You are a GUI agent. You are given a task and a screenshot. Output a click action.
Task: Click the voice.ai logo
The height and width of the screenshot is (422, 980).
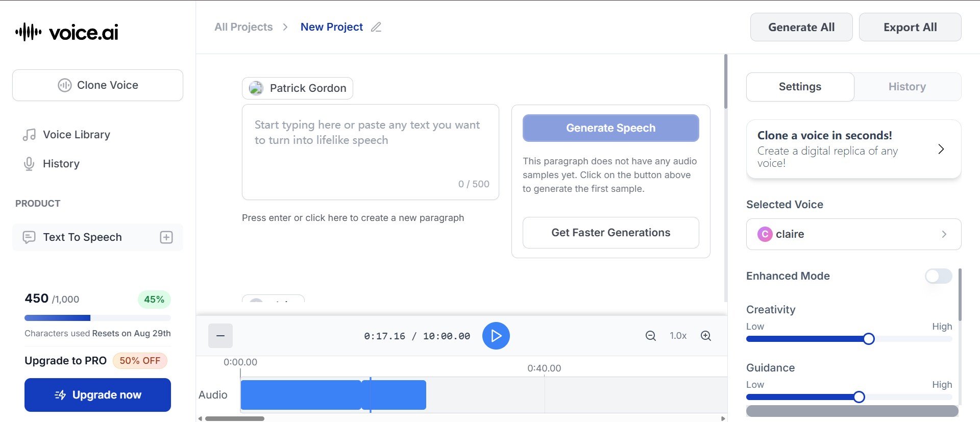point(67,32)
